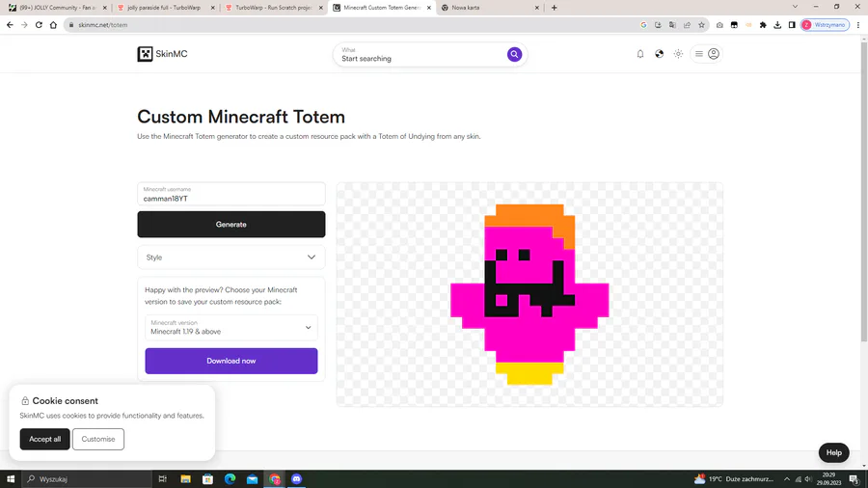Image resolution: width=868 pixels, height=488 pixels.
Task: Click Accept all cookies button
Action: (x=44, y=440)
